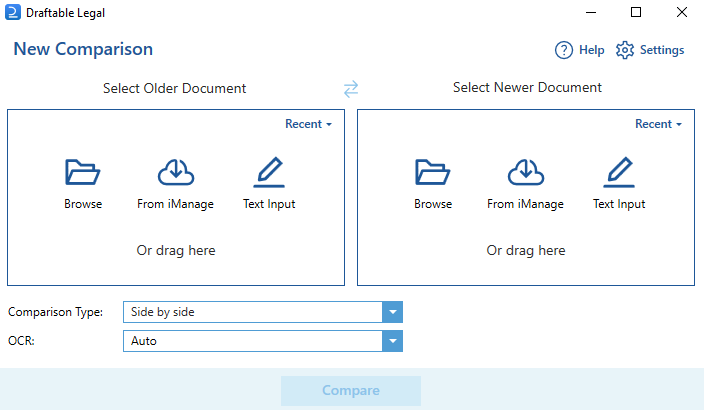Click Browse folder icon for newer document

432,172
